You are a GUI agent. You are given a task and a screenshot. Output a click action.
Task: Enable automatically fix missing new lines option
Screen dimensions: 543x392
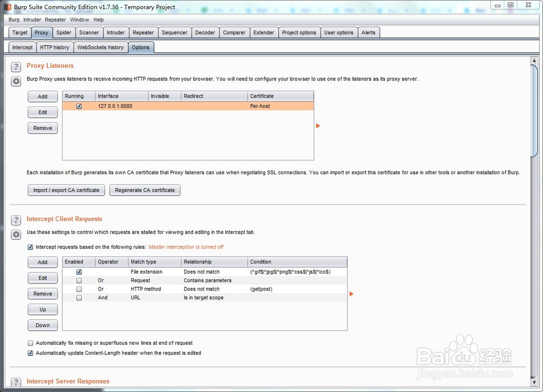point(30,343)
